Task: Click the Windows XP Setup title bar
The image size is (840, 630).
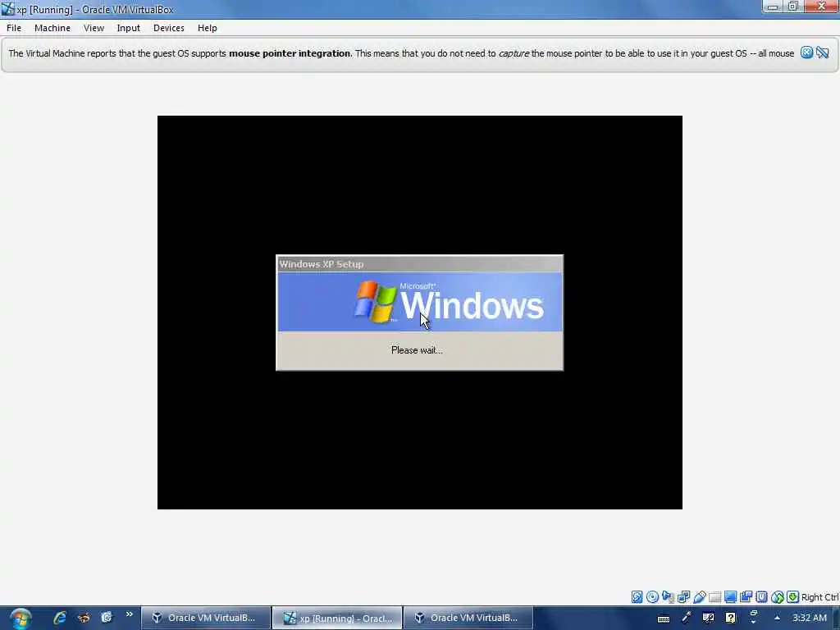Action: point(419,264)
